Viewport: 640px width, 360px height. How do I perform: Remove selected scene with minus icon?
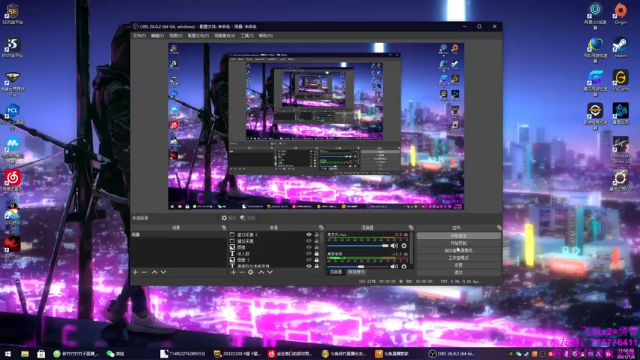coord(144,272)
